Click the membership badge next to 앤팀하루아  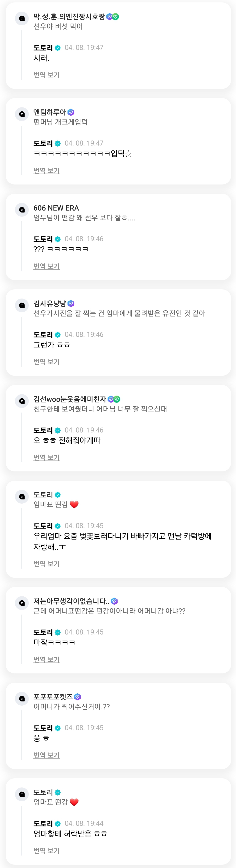click(x=71, y=112)
